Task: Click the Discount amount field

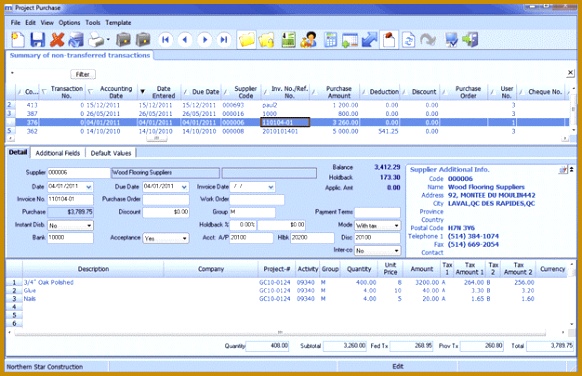Action: [x=166, y=212]
